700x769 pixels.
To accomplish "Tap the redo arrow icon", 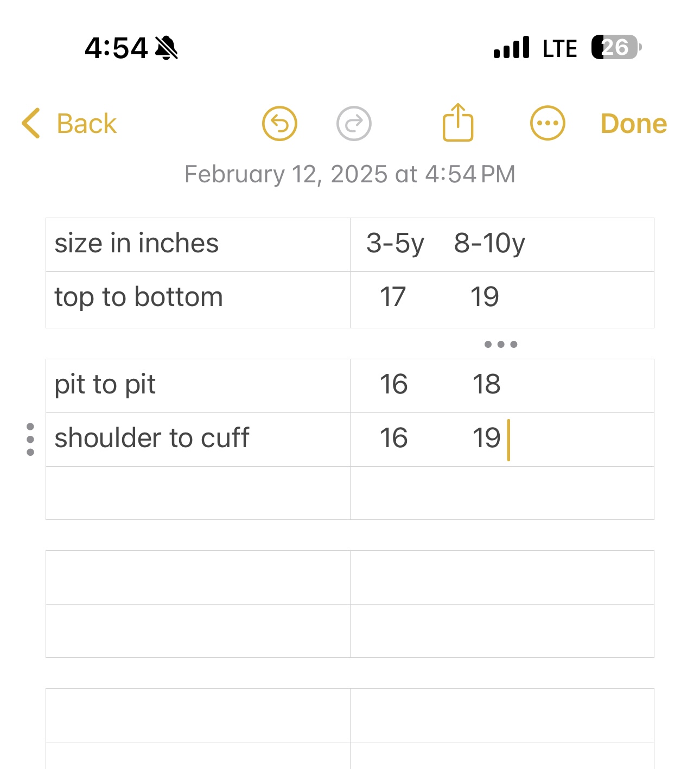I will coord(354,124).
